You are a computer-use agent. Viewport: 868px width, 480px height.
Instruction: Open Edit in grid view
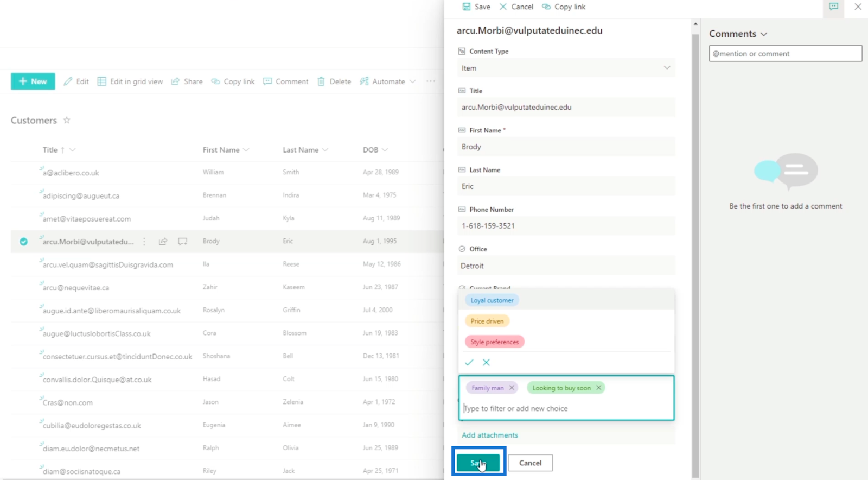[x=130, y=81]
